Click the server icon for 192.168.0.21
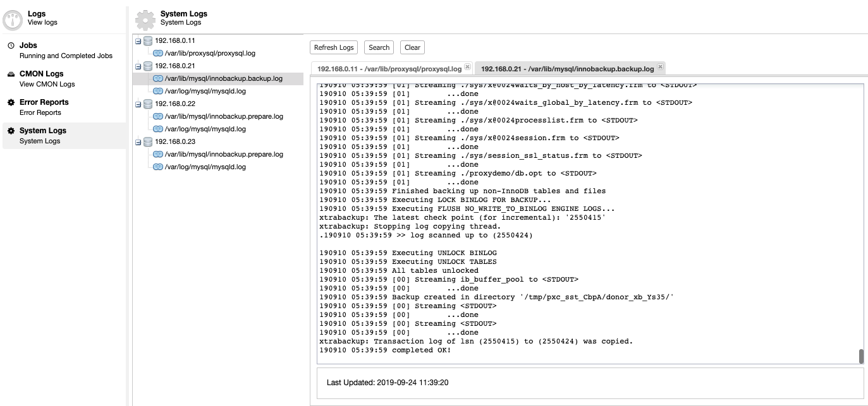The height and width of the screenshot is (406, 868). [148, 66]
